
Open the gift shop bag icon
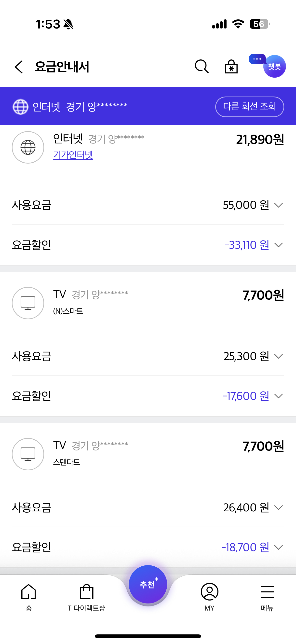[x=231, y=67]
